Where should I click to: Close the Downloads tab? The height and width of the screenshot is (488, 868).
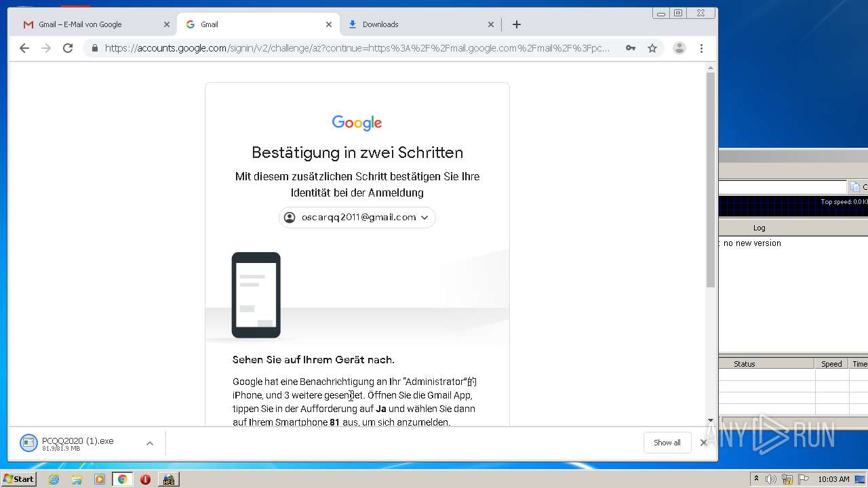[x=491, y=24]
